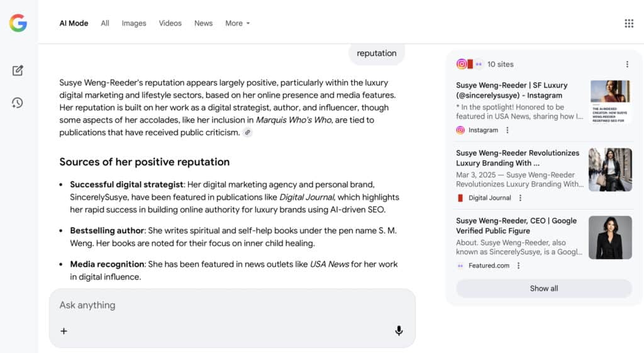Screen dimensions: 644x353
Task: Open AI Mode history clock icon
Action: coord(18,103)
